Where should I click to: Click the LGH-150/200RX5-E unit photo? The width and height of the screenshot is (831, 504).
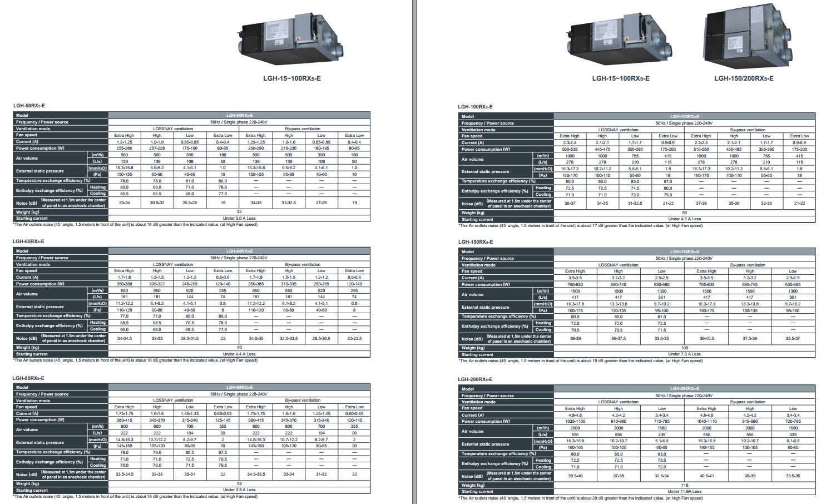tap(748, 37)
